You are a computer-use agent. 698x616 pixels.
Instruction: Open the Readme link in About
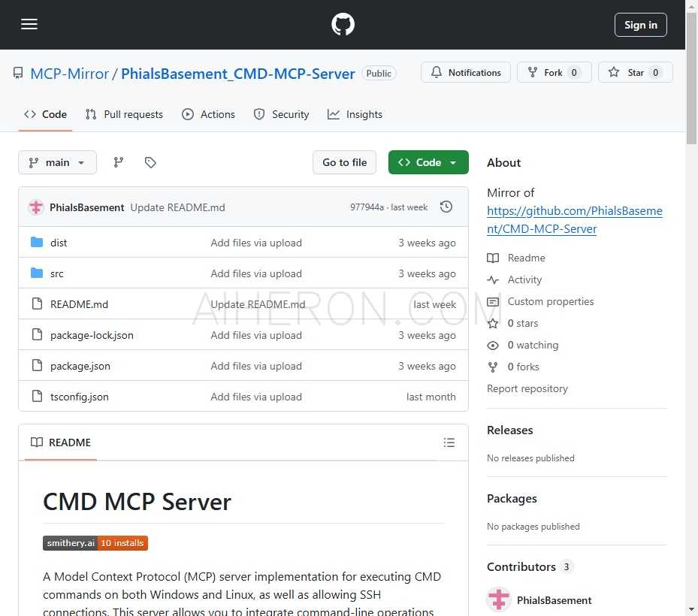click(526, 258)
